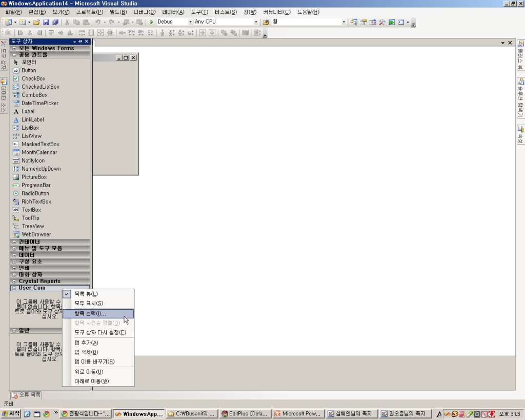Click the Send to Back layout icon
Image resolution: width=525 pixels, height=420 pixels.
tap(233, 33)
